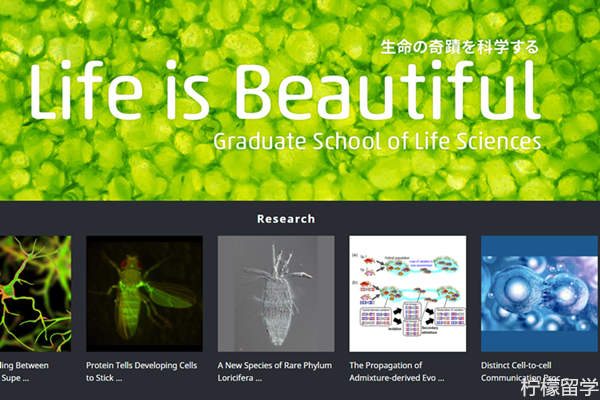
Task: Open the Loricifera specimen thumbnail
Action: pos(276,294)
